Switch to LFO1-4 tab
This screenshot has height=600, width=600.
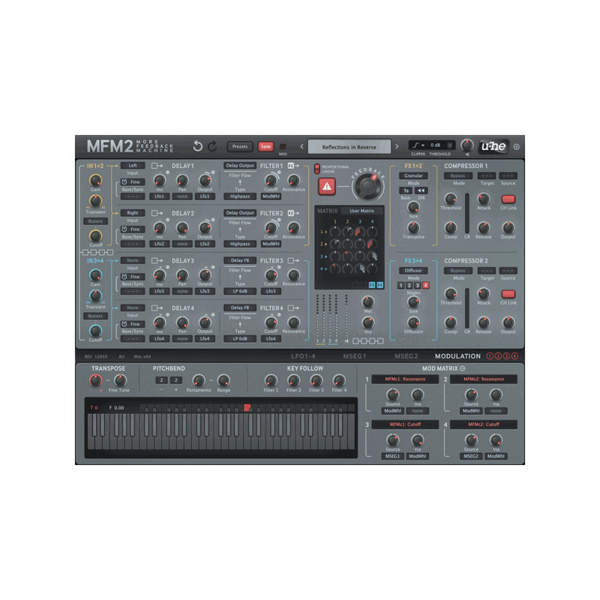[303, 356]
